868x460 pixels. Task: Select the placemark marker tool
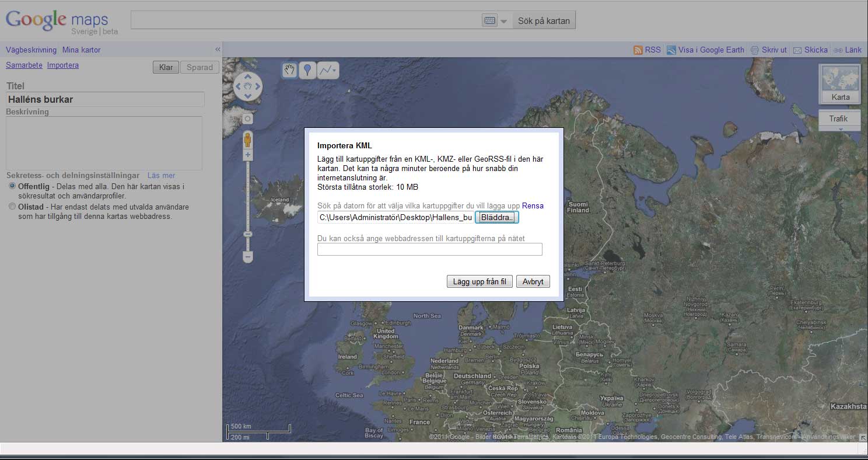click(x=307, y=71)
